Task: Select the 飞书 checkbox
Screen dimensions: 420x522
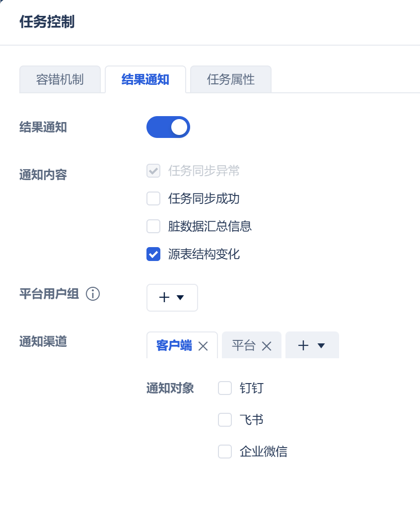Action: [225, 420]
